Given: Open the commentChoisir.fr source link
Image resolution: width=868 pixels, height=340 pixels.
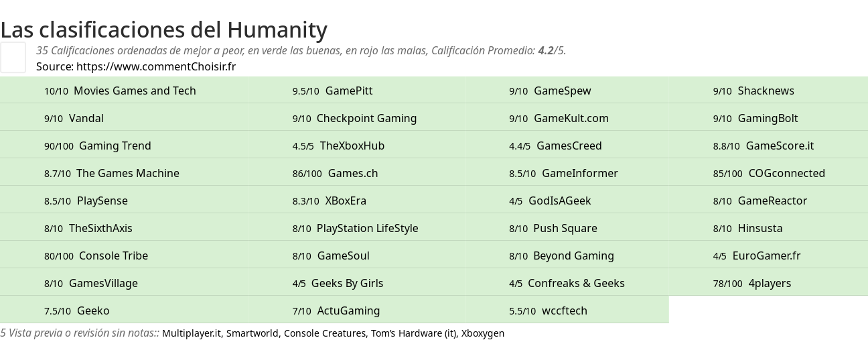Looking at the screenshot, I should coord(155,66).
